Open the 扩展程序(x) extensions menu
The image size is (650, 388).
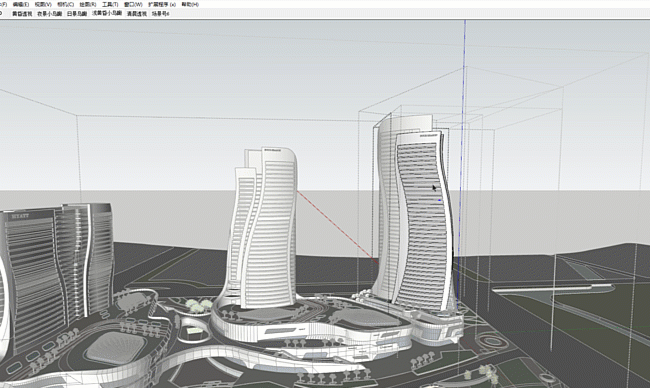(x=162, y=4)
